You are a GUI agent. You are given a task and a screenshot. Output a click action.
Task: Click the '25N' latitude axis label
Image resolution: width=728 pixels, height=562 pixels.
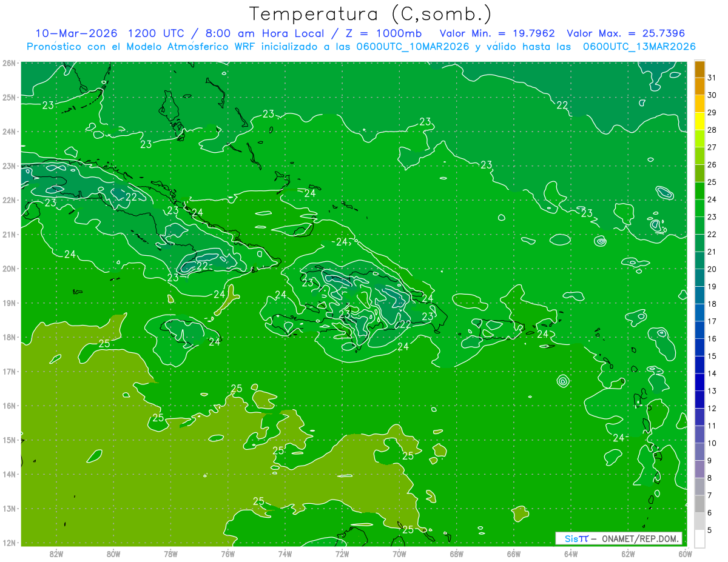8,98
